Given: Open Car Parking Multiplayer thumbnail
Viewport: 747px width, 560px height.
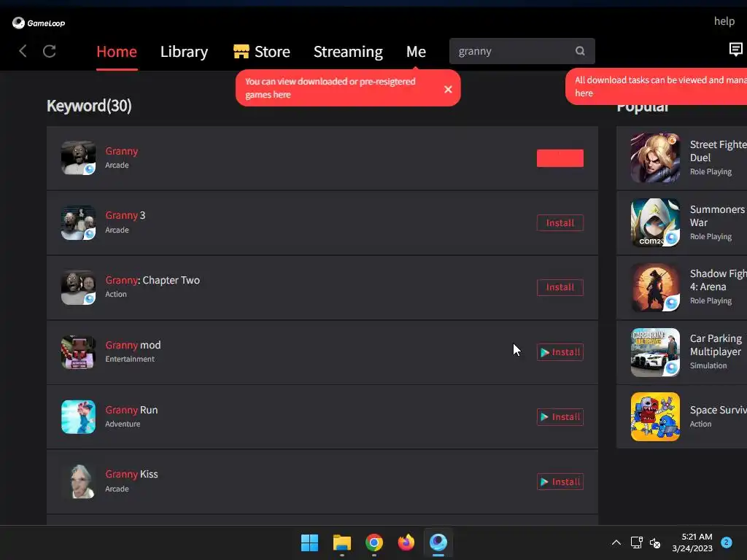Looking at the screenshot, I should (656, 352).
